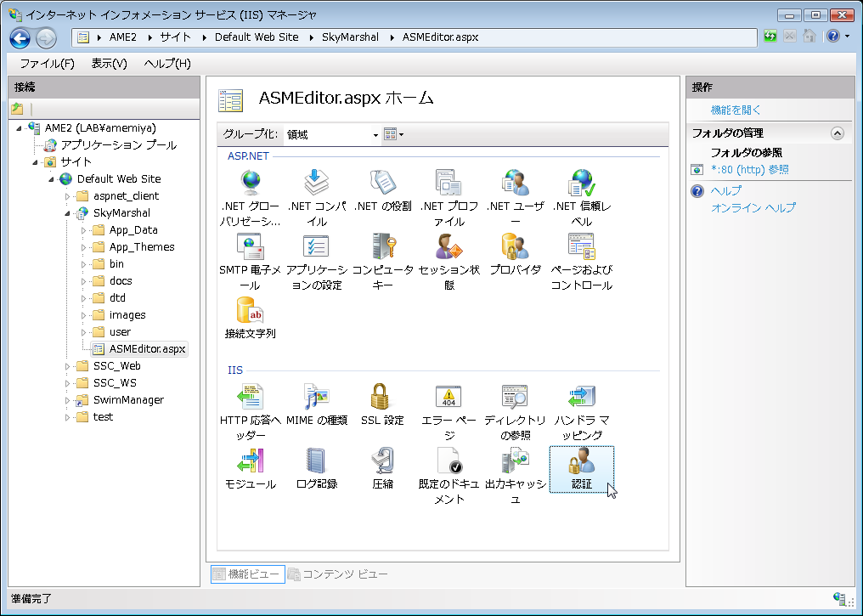The image size is (863, 616).
Task: Click the address bar breadcrumb SkyMarshal
Action: pos(350,37)
